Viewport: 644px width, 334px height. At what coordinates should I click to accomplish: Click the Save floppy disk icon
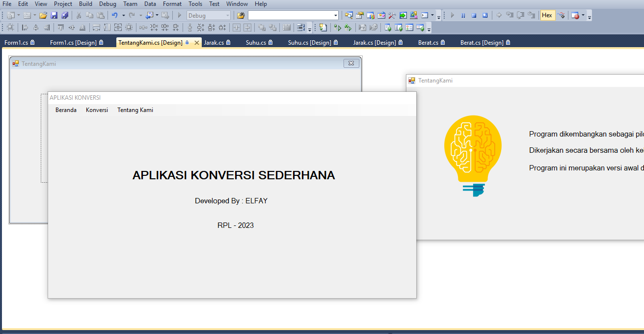(54, 15)
